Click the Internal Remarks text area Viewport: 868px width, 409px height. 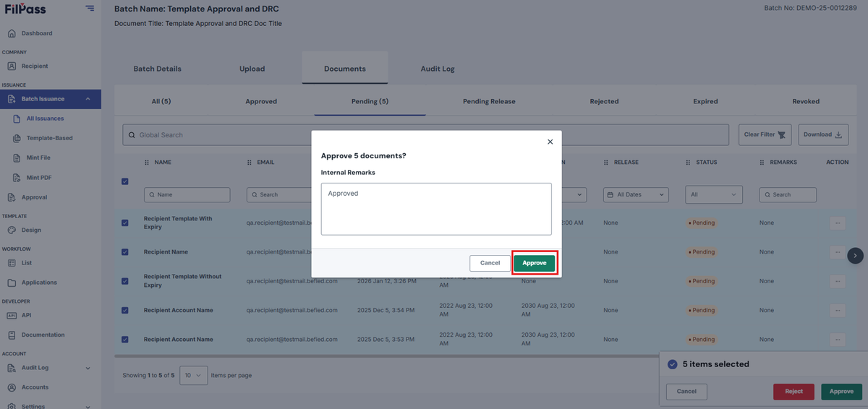436,209
